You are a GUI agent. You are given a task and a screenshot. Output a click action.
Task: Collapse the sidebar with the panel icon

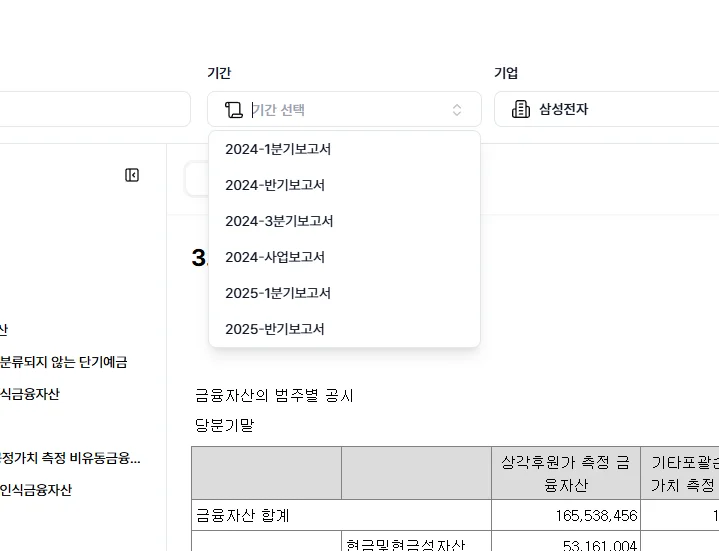[x=132, y=175]
